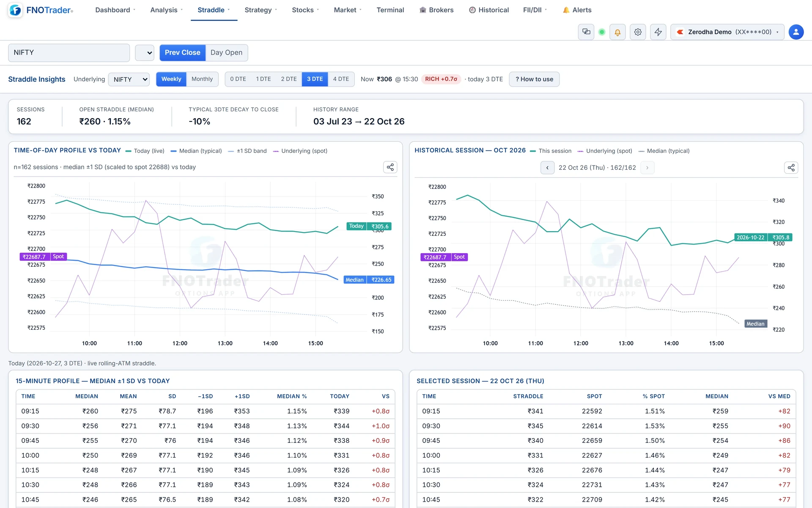Click the NIFTY symbol input field
Screen dimensions: 812x508
point(69,52)
